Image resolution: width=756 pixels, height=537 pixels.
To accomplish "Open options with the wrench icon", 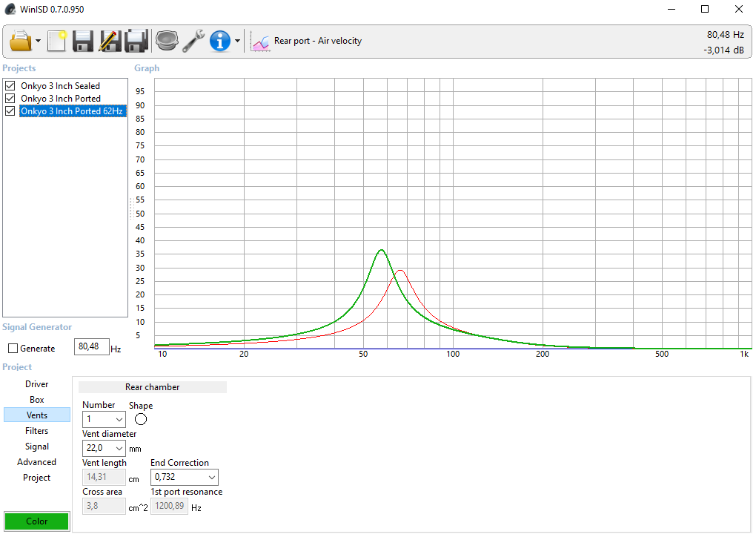I will pyautogui.click(x=193, y=41).
